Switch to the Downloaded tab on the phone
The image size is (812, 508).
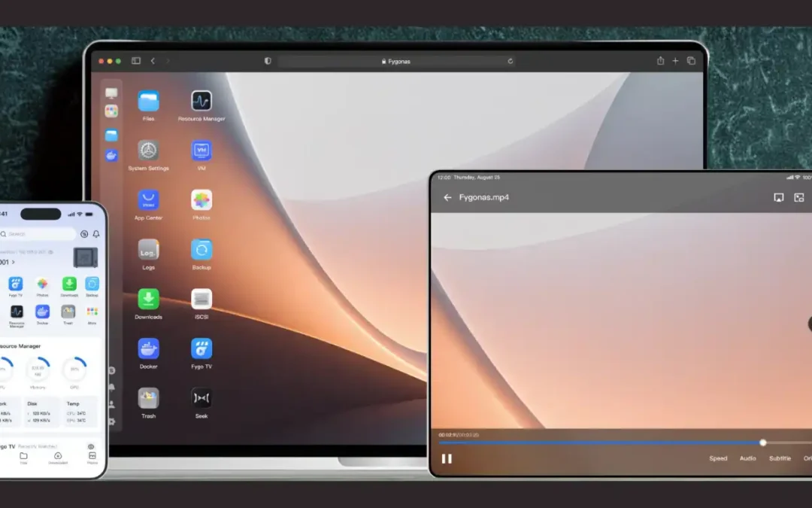(x=58, y=458)
